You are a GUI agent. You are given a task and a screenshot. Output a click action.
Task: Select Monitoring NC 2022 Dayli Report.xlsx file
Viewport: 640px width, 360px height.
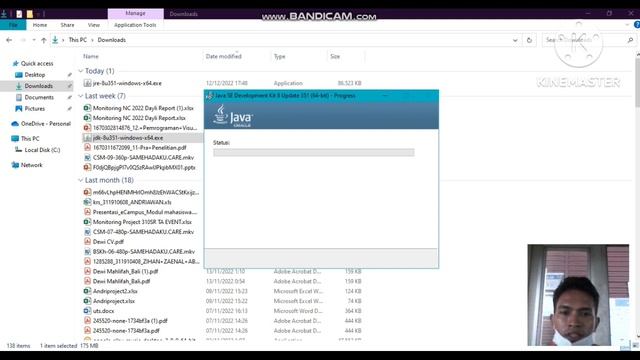point(139,118)
